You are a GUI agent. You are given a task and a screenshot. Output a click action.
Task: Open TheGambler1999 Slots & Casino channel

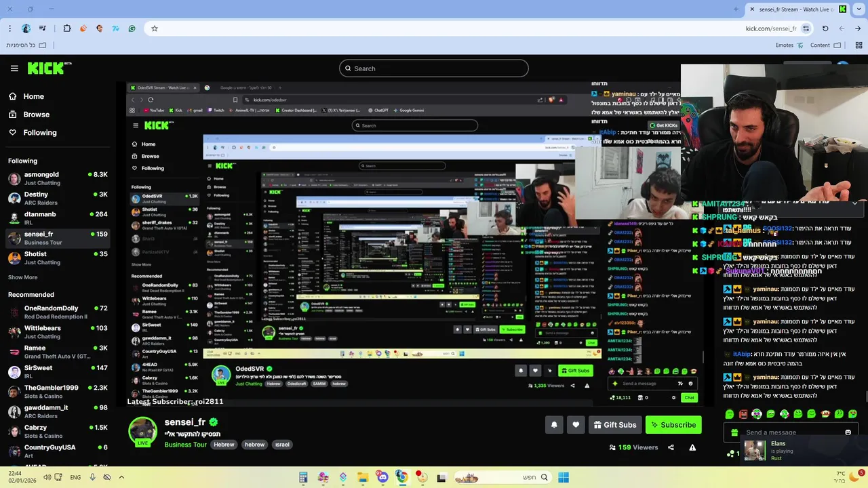pos(58,392)
